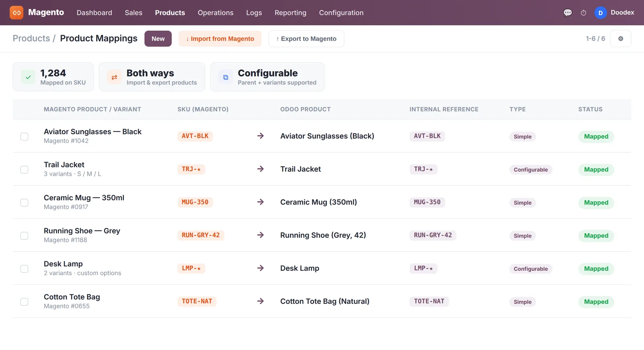The width and height of the screenshot is (644, 350).
Task: Open the Configuration menu
Action: 341,13
